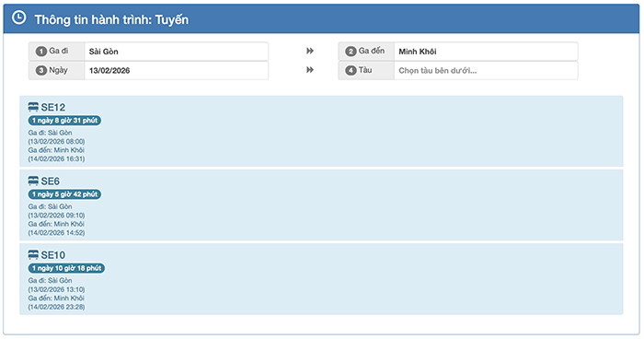The image size is (644, 339).
Task: Click SE12 arrival time 14/02/2026 16:31
Action: coord(57,158)
